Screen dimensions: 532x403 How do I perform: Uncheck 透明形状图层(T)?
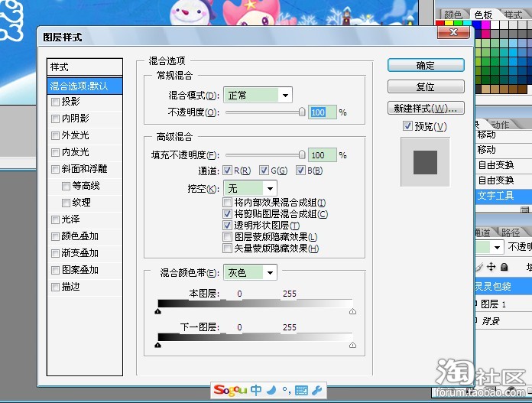pos(227,225)
